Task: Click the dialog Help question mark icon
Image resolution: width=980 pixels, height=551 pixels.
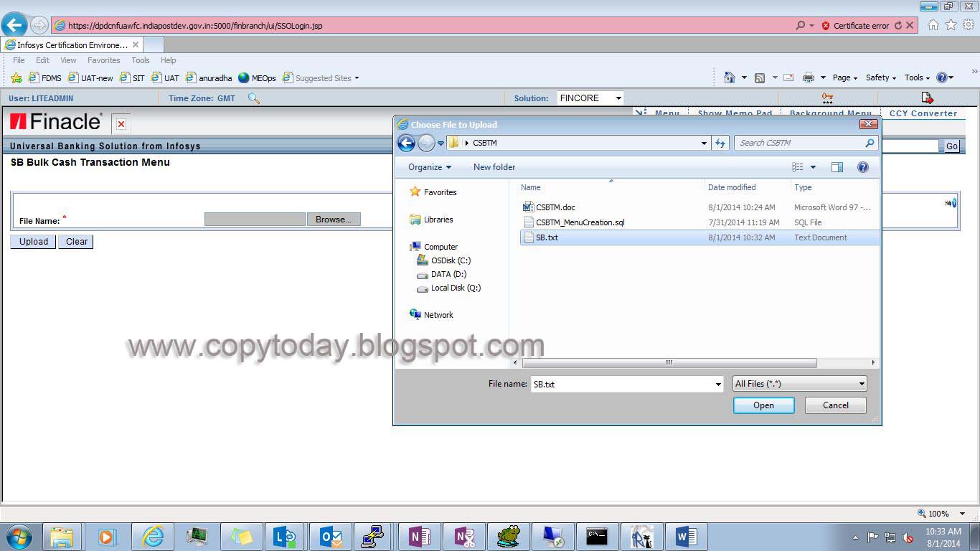Action: point(863,167)
